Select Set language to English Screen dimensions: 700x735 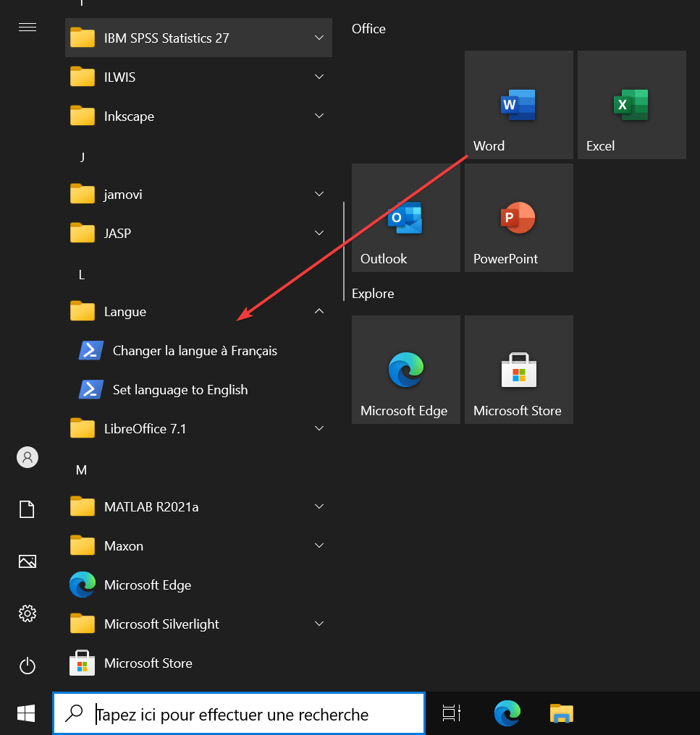(x=180, y=390)
